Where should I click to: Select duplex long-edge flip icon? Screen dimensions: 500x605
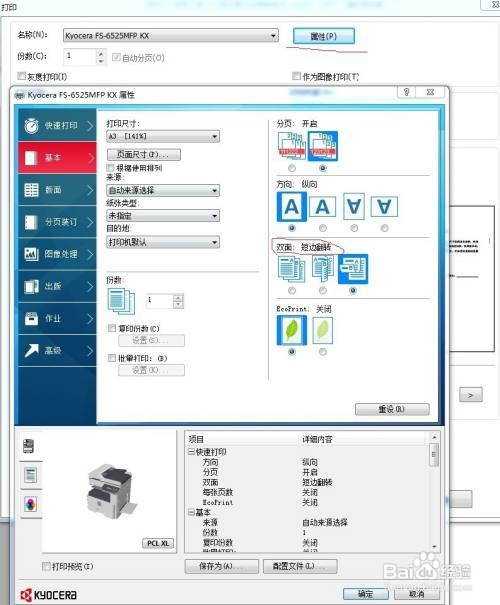[x=323, y=269]
